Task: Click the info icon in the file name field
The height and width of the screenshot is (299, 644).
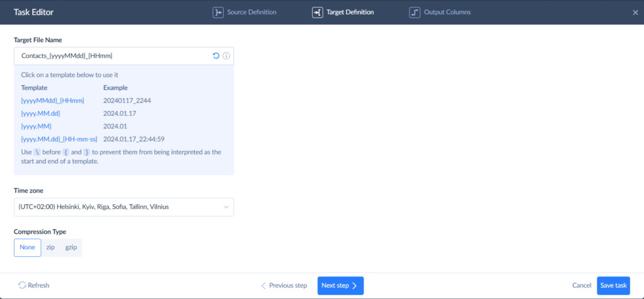Action: pos(226,56)
